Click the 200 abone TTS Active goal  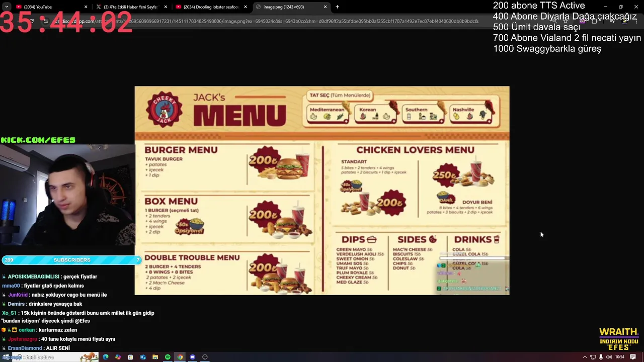click(539, 6)
